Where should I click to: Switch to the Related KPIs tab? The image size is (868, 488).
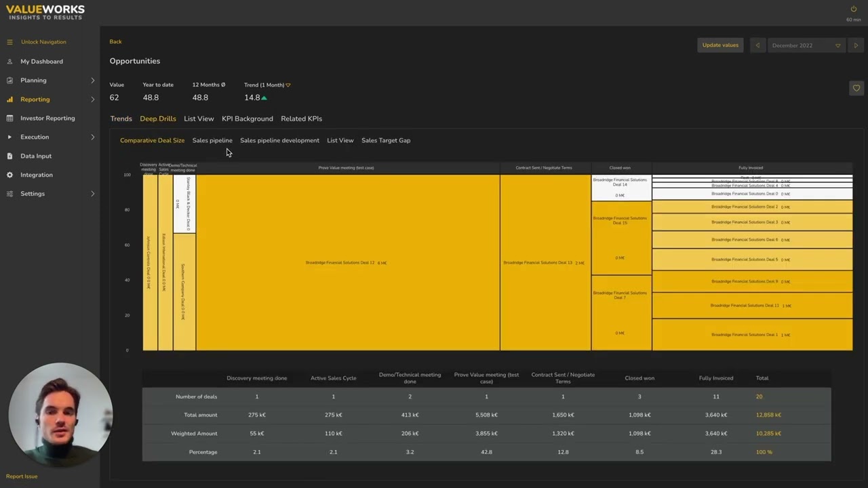[302, 119]
